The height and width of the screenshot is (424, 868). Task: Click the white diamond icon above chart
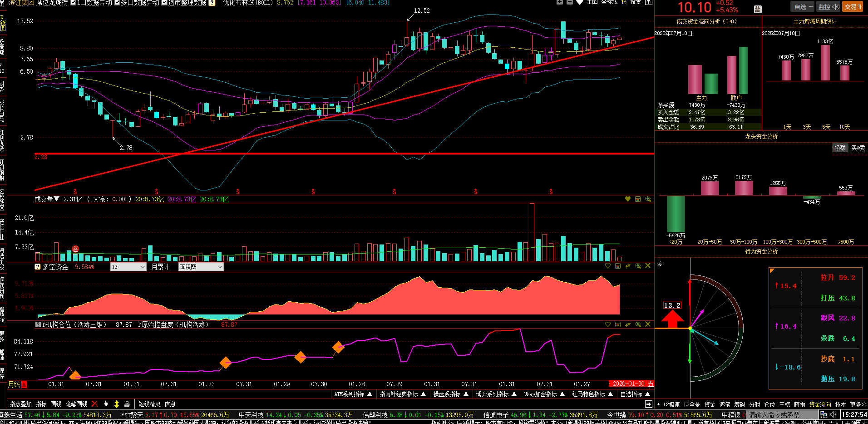[x=580, y=2]
